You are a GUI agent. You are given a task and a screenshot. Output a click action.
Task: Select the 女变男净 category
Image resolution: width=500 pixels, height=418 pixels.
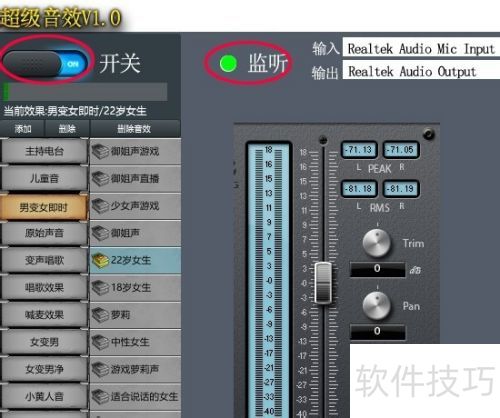(44, 369)
